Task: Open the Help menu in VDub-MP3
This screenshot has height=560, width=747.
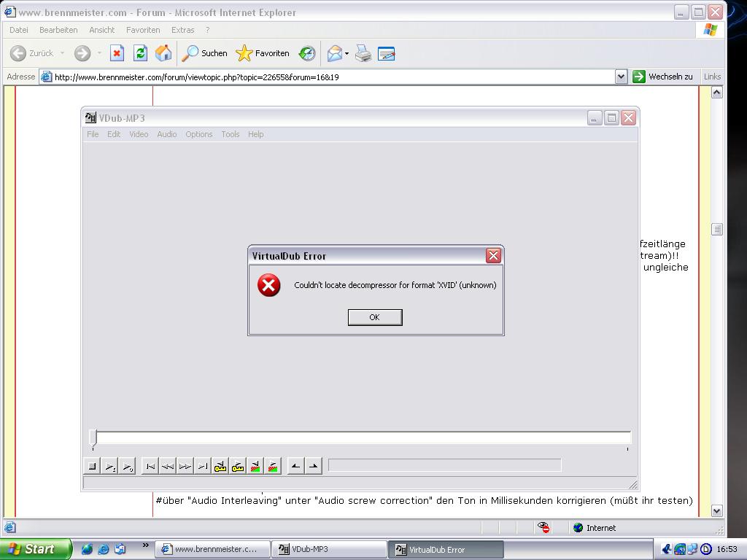Action: point(256,134)
